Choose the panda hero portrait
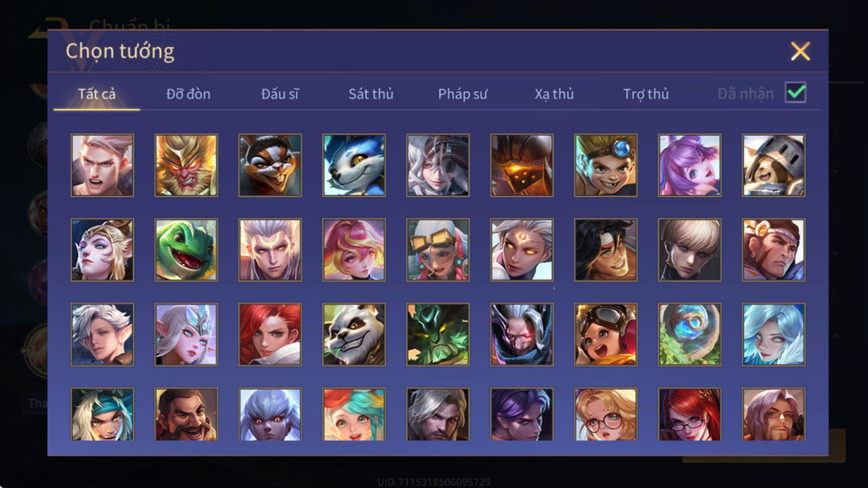 (354, 334)
